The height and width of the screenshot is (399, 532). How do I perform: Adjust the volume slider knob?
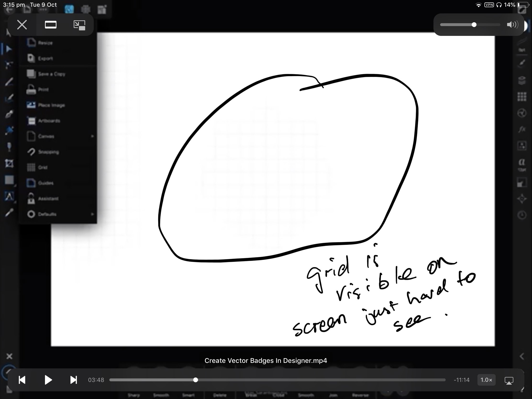click(x=474, y=25)
